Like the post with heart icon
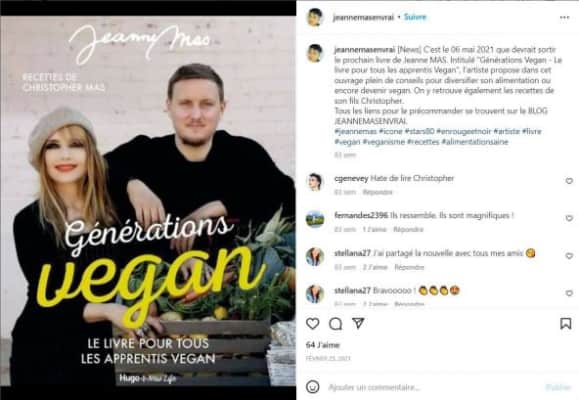This screenshot has width=579, height=400. [312, 324]
